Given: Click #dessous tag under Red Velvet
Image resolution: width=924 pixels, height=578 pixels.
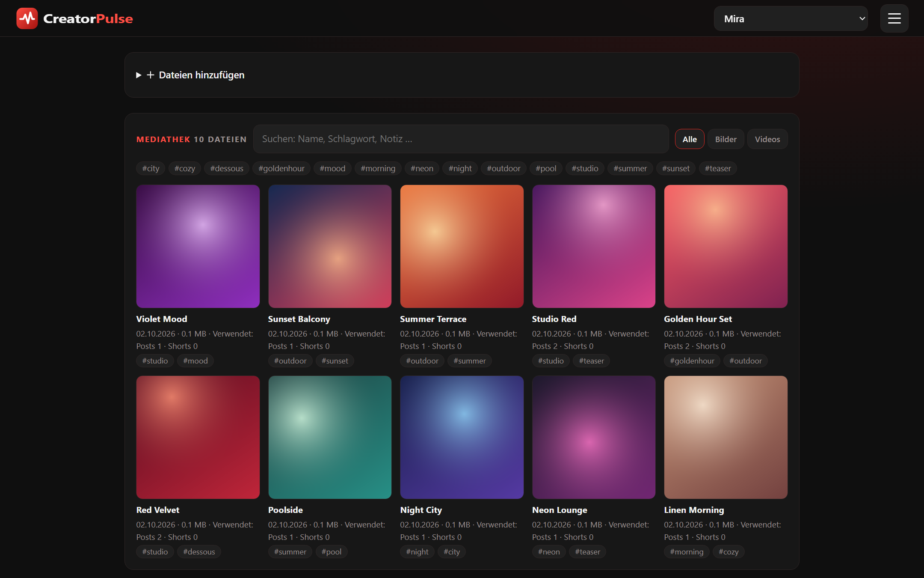Looking at the screenshot, I should (199, 552).
